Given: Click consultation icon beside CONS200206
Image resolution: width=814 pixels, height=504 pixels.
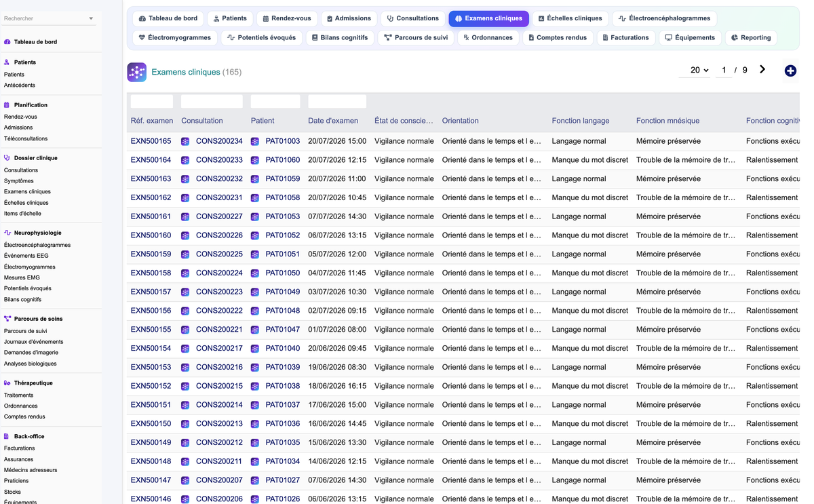Looking at the screenshot, I should (185, 499).
